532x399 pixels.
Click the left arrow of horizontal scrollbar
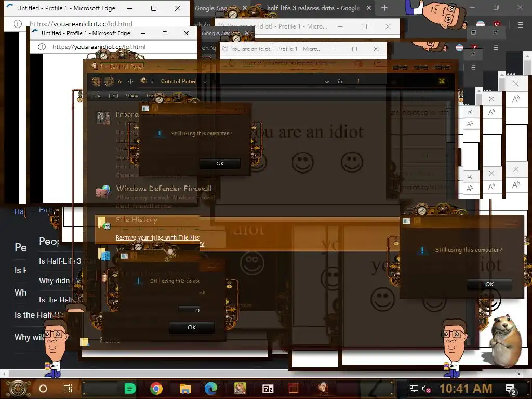pyautogui.click(x=4, y=374)
